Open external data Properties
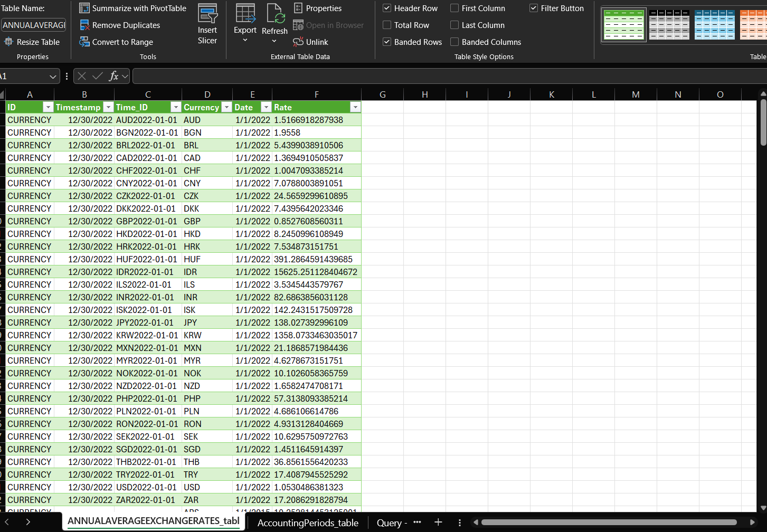 click(x=317, y=8)
